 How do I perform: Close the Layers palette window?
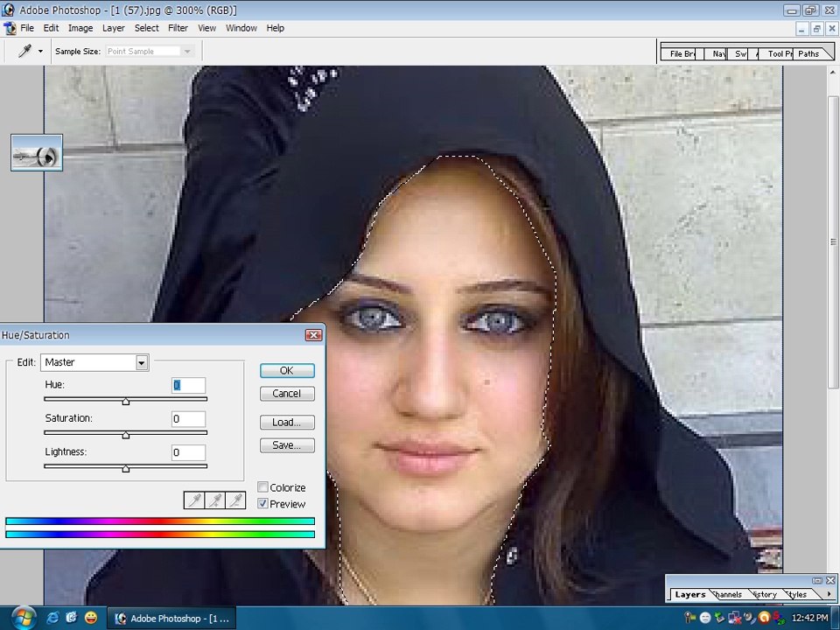[829, 580]
